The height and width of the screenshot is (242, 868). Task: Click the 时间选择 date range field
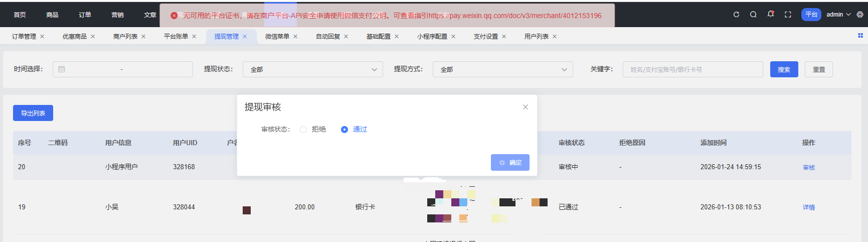[122, 69]
